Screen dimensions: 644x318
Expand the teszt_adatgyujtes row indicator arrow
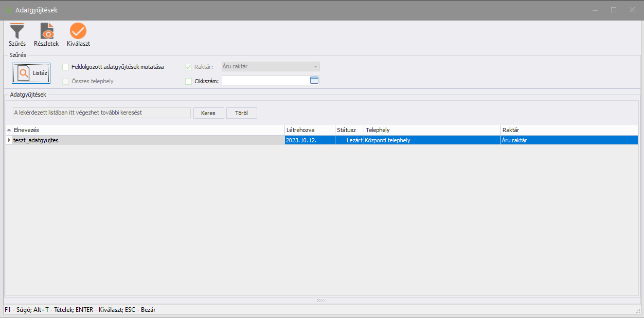pos(9,140)
